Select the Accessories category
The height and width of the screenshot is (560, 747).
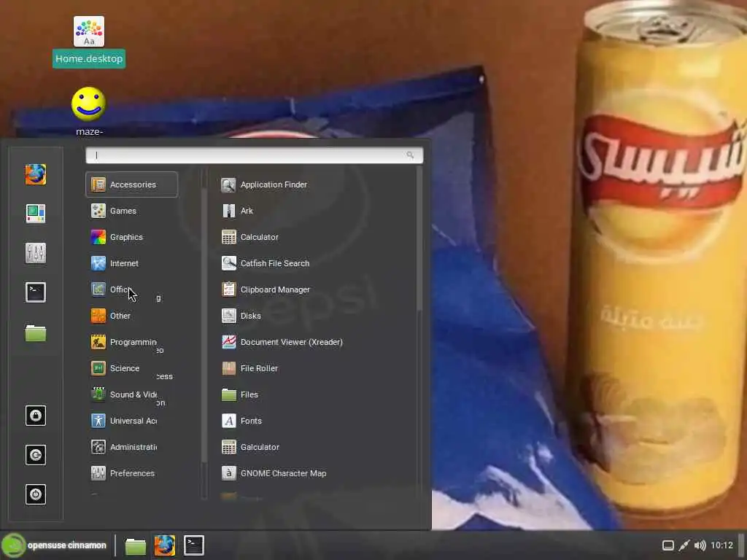click(x=131, y=184)
